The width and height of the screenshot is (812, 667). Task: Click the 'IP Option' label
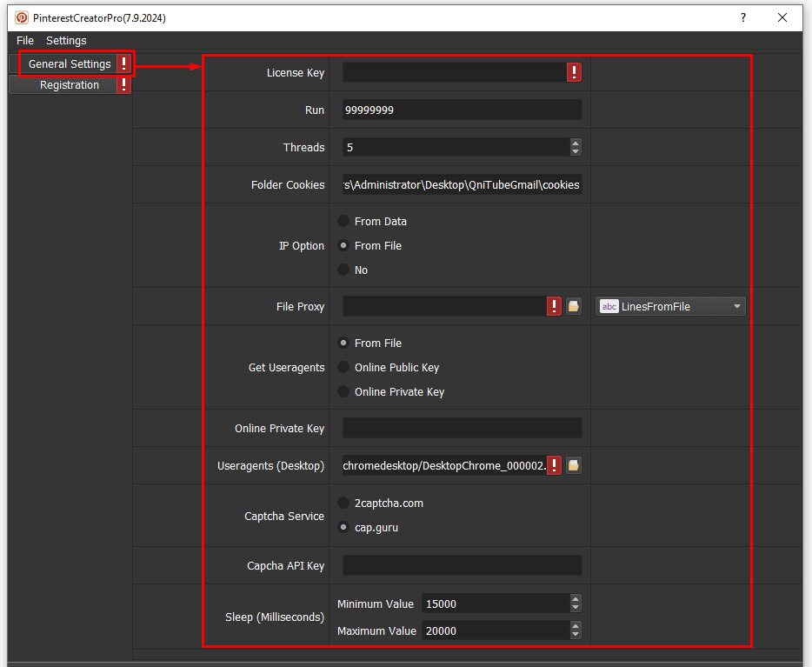[x=302, y=245]
